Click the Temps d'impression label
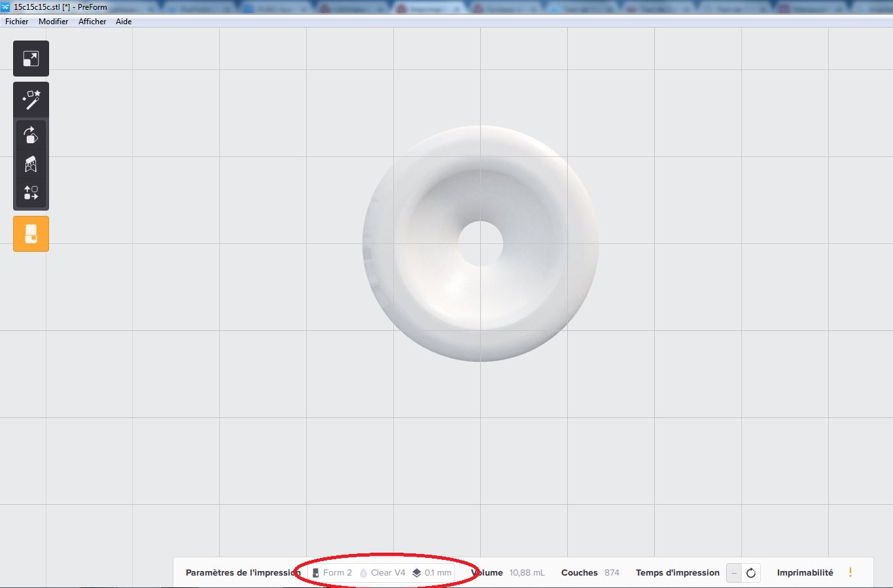 677,572
